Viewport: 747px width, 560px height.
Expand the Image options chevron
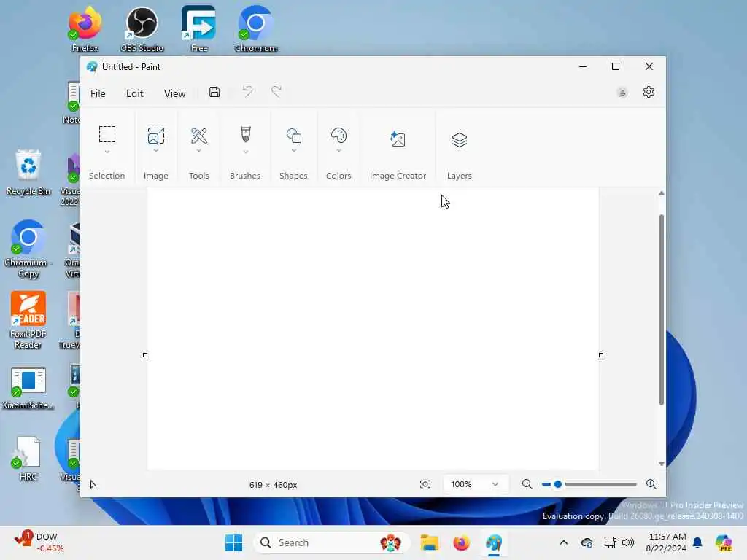pyautogui.click(x=156, y=150)
